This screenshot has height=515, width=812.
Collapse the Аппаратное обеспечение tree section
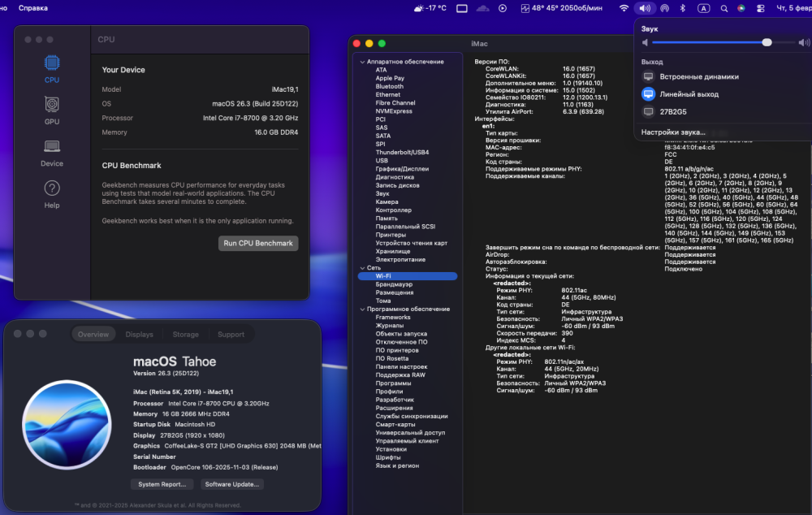(362, 62)
